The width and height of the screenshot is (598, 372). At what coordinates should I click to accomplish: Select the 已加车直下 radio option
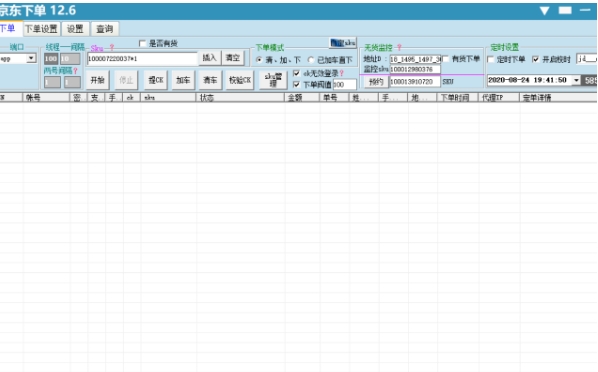(x=311, y=60)
